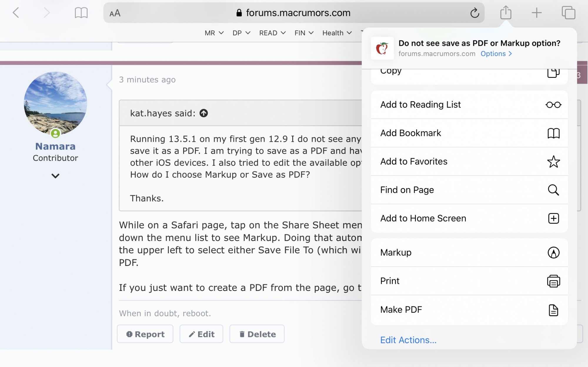Open share sheet Options link
This screenshot has width=588, height=367.
tap(496, 54)
